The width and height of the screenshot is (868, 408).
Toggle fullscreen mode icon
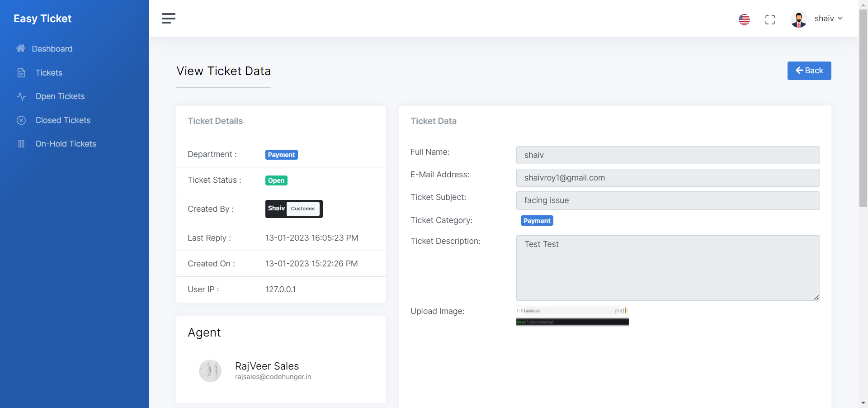(x=770, y=19)
